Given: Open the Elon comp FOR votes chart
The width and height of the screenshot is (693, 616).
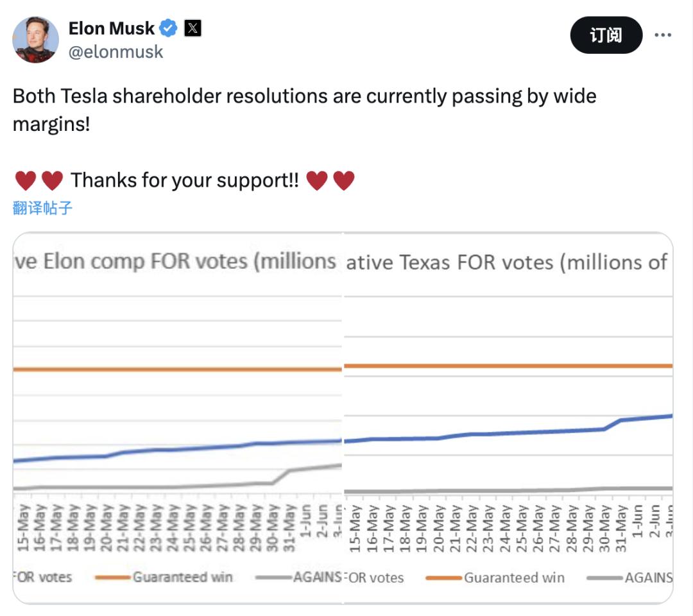Looking at the screenshot, I should pyautogui.click(x=178, y=417).
